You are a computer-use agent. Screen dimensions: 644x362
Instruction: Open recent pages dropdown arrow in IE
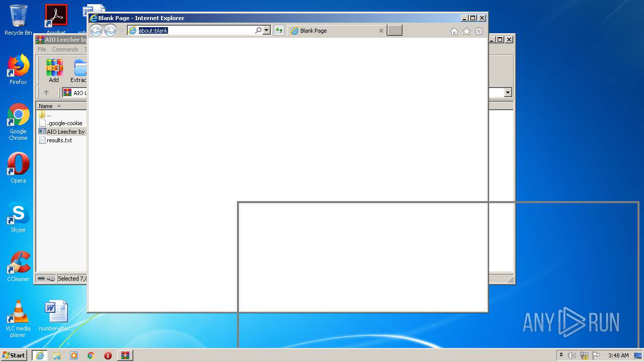click(x=121, y=31)
